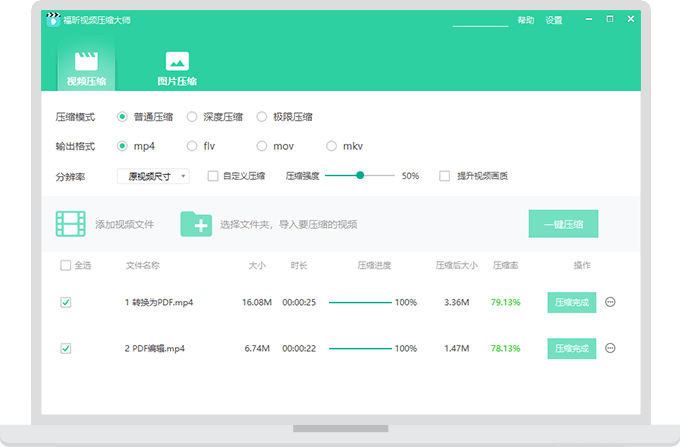Minimize the application window
The width and height of the screenshot is (680, 447).
pyautogui.click(x=588, y=19)
